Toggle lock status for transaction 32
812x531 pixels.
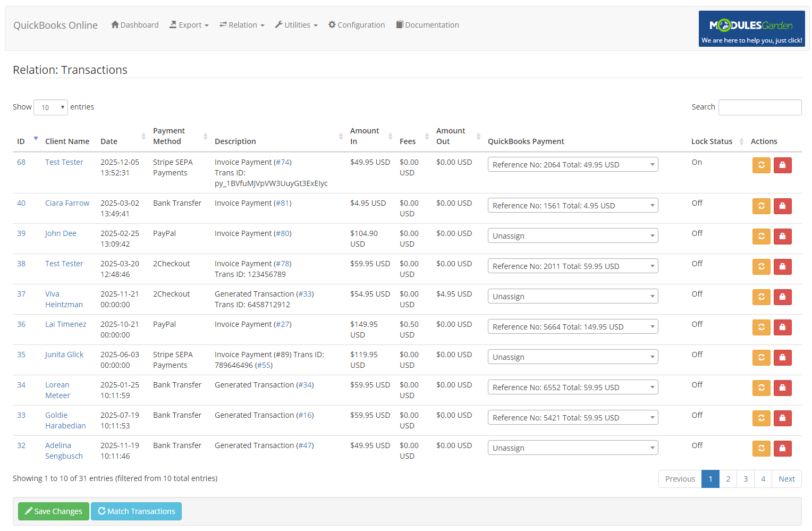pyautogui.click(x=782, y=448)
